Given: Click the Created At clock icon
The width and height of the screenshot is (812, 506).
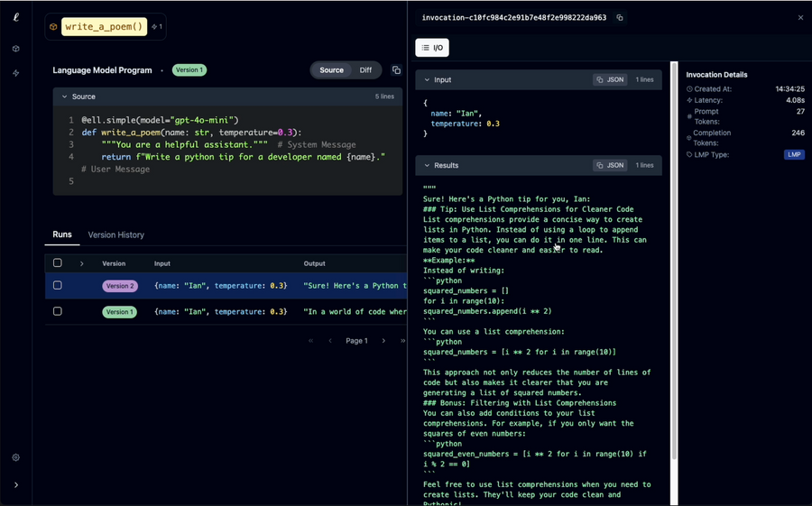Looking at the screenshot, I should click(x=689, y=89).
